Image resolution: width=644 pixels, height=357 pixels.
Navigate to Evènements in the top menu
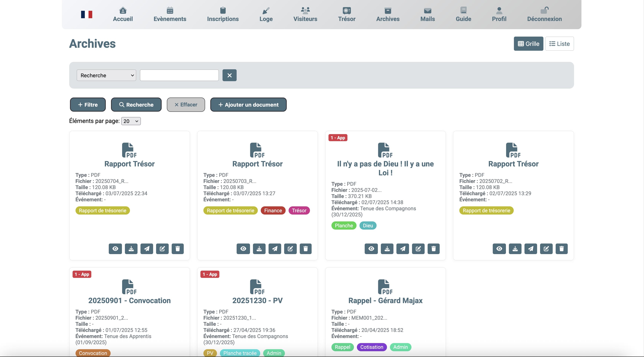(x=170, y=14)
